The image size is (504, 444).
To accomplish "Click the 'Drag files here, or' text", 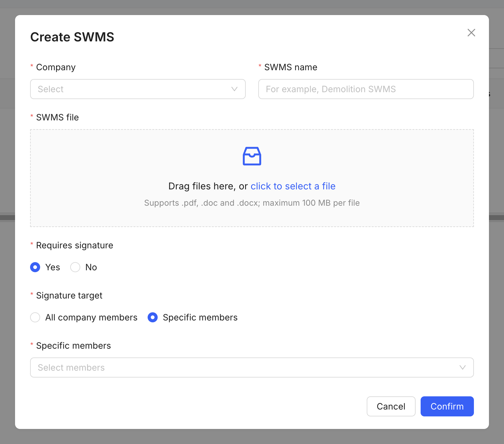I will [x=208, y=186].
